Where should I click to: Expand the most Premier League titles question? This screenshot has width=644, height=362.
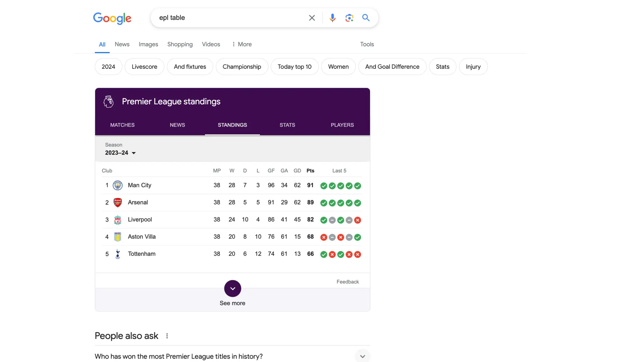coord(362,356)
